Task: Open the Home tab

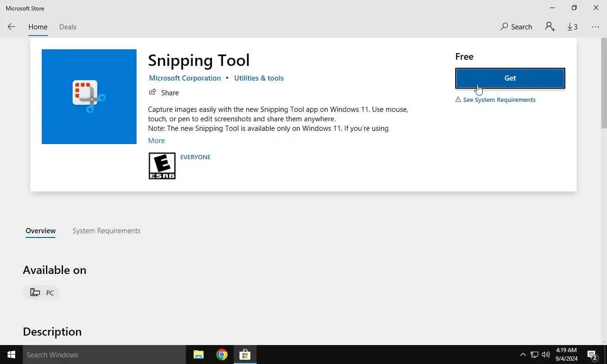Action: click(38, 27)
